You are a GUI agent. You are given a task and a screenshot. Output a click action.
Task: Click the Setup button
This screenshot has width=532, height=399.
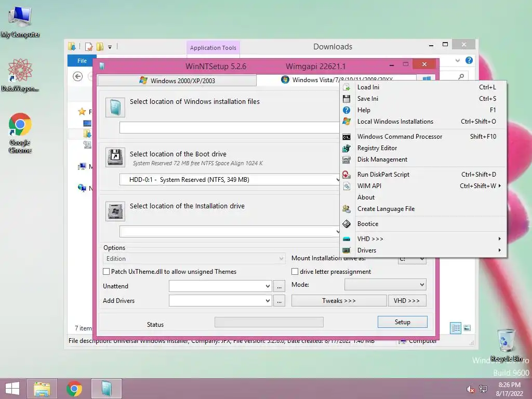pyautogui.click(x=403, y=322)
